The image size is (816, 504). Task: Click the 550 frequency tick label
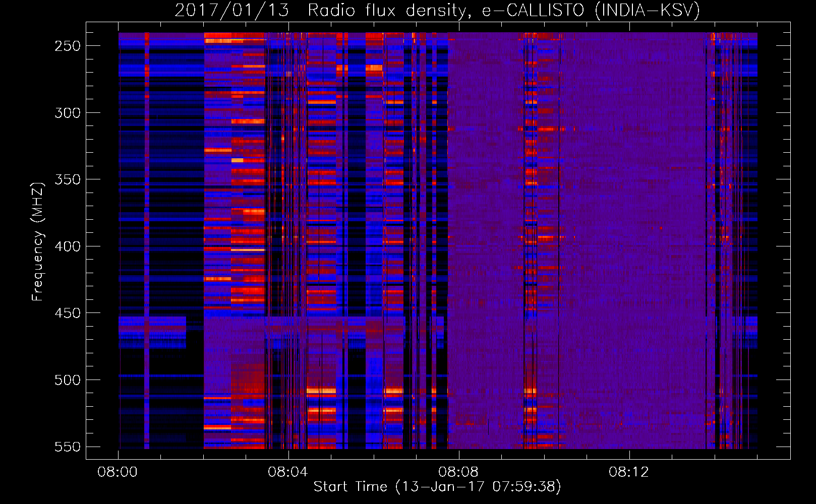point(68,447)
